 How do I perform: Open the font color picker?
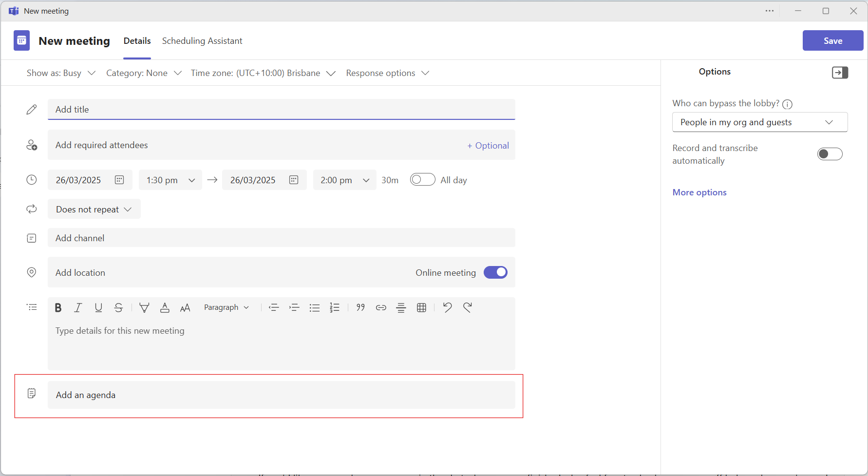pyautogui.click(x=165, y=307)
